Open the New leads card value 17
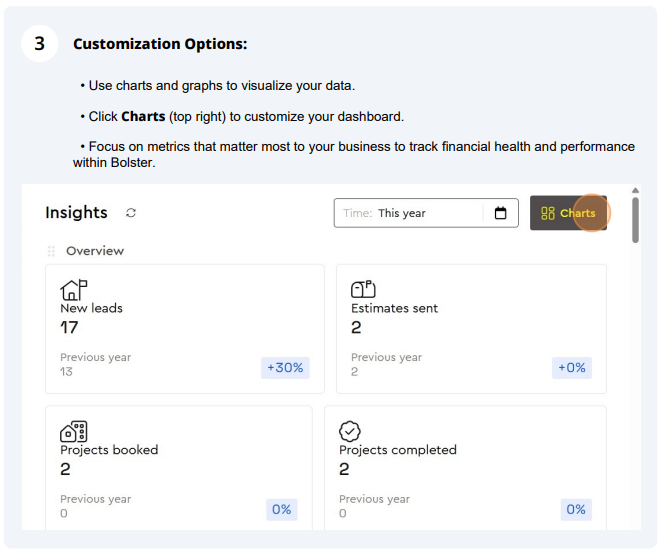662x551 pixels. click(69, 328)
